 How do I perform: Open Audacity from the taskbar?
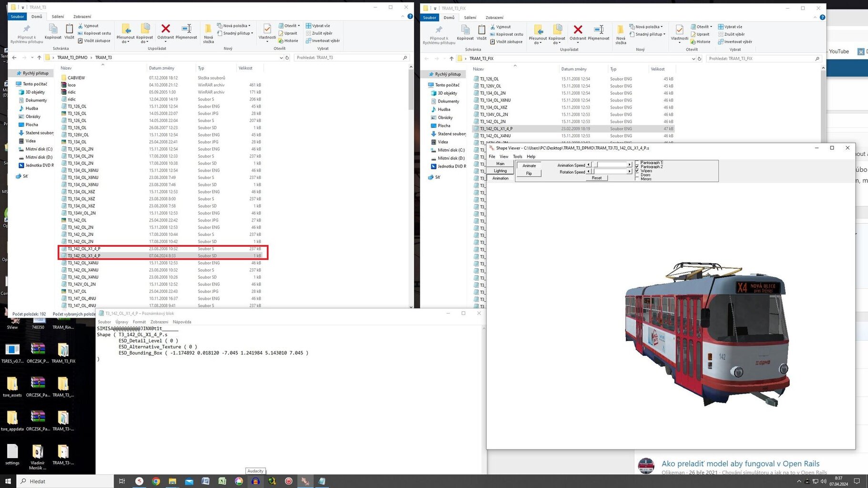click(x=255, y=481)
